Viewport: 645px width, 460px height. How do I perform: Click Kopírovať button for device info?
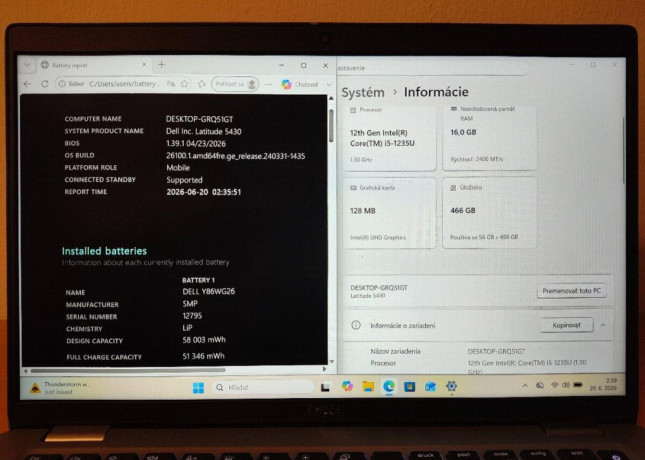tap(566, 325)
